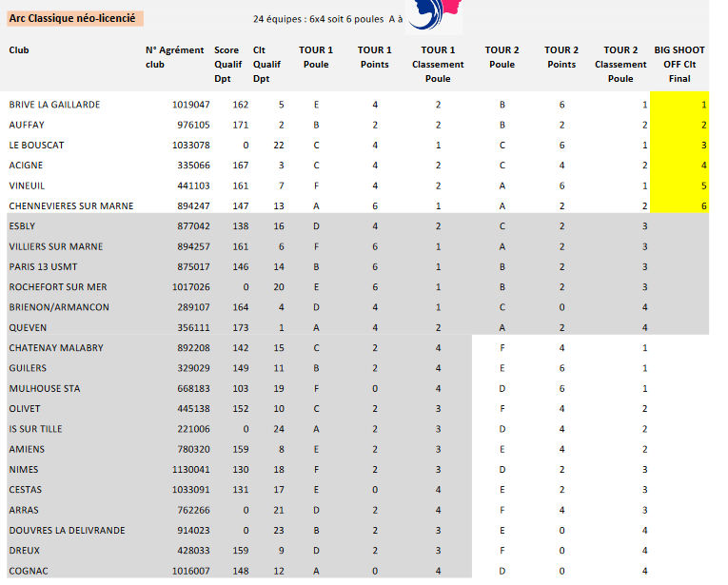Select agrément number 976105

coord(193,125)
